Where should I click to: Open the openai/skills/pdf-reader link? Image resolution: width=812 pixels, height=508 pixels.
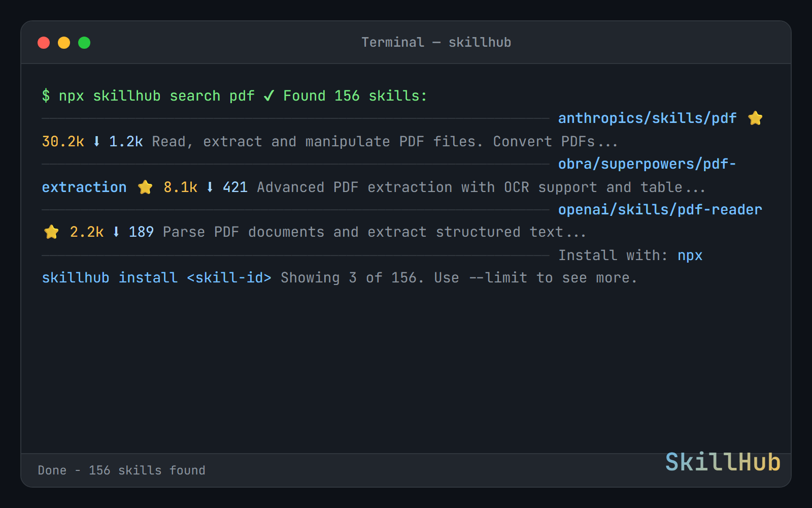point(660,209)
